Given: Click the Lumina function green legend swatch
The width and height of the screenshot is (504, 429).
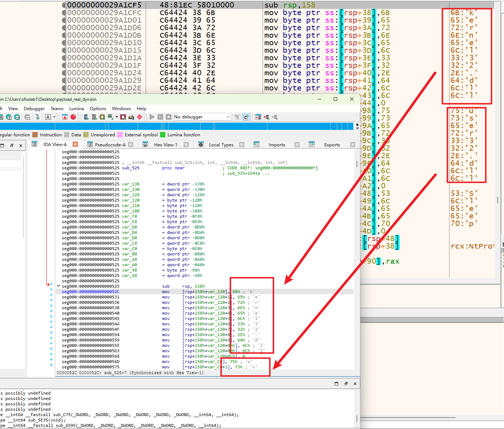Looking at the screenshot, I should [162, 135].
